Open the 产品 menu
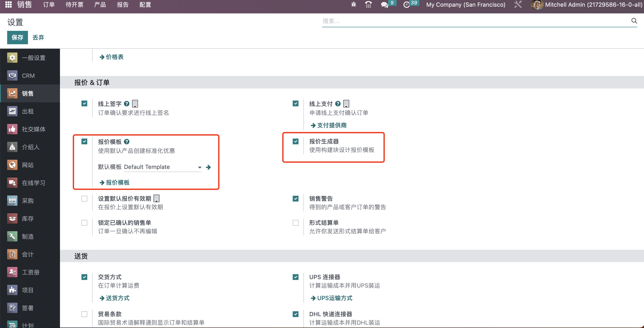 [x=100, y=5]
